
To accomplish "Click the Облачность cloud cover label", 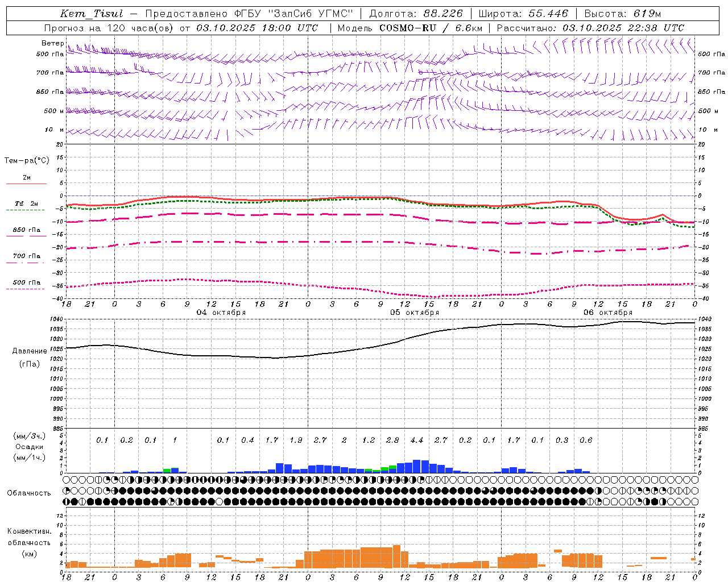I will pos(29,493).
